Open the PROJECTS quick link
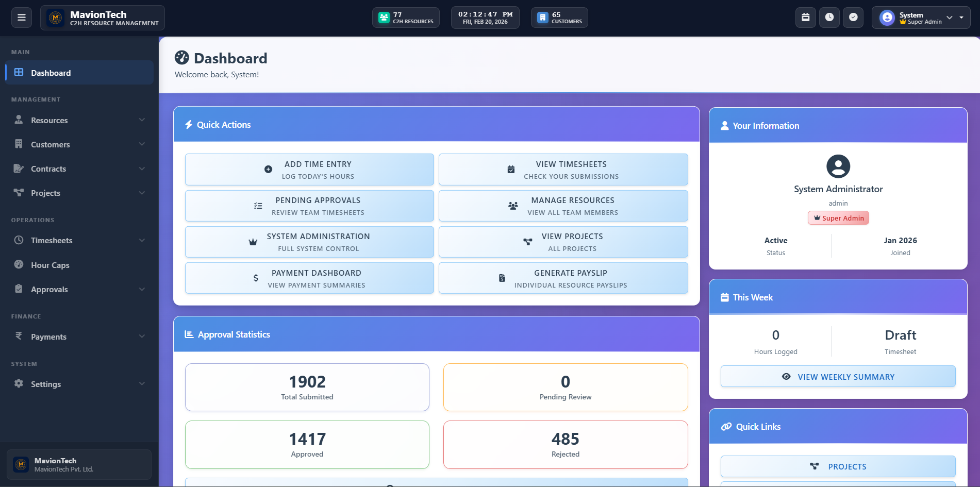This screenshot has height=487, width=980. [838, 466]
